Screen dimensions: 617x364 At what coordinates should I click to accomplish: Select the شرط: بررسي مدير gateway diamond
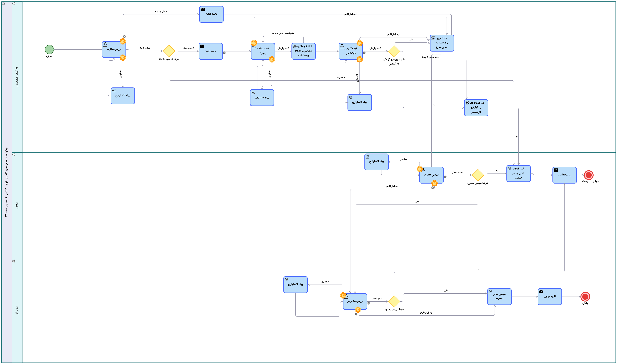(394, 301)
